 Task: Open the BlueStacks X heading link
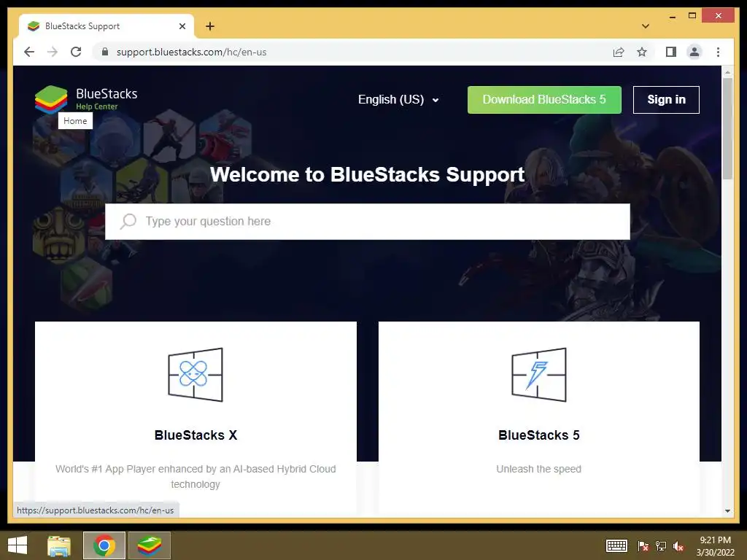196,435
